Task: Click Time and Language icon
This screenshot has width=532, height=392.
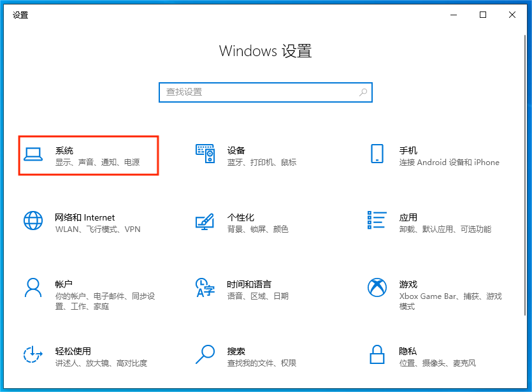Action: click(x=205, y=288)
